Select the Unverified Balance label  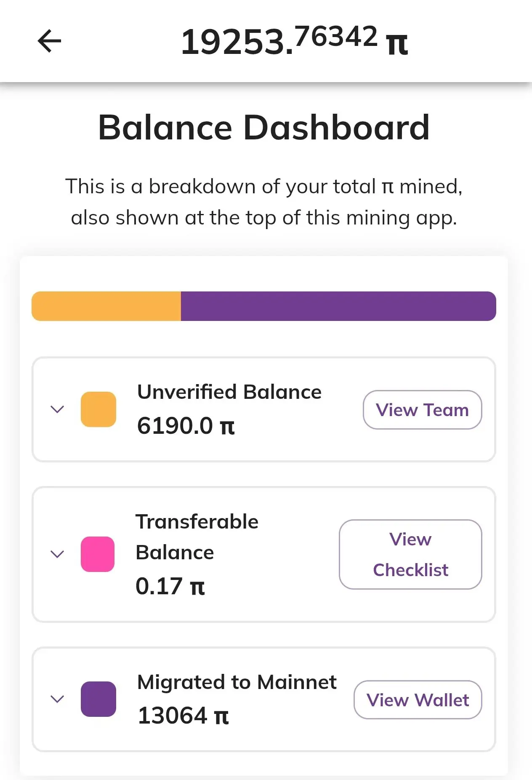coord(229,392)
